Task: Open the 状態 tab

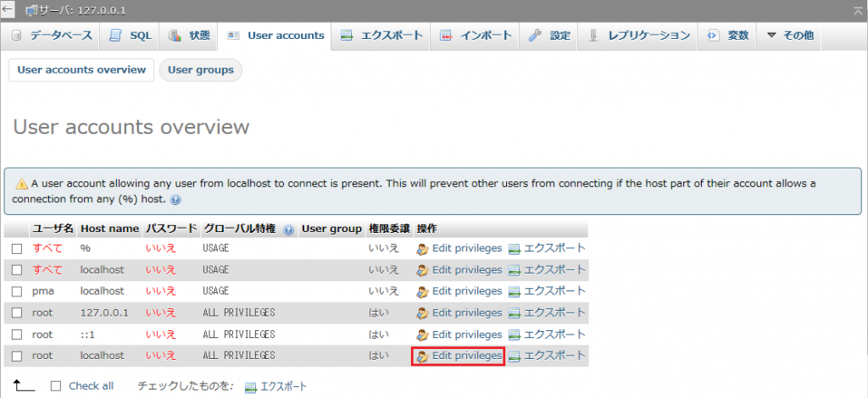Action: click(189, 36)
